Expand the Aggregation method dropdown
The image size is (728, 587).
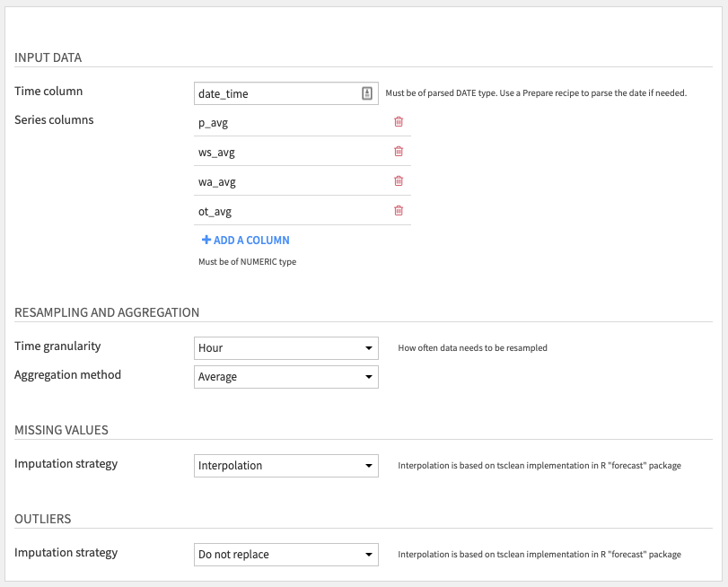286,377
